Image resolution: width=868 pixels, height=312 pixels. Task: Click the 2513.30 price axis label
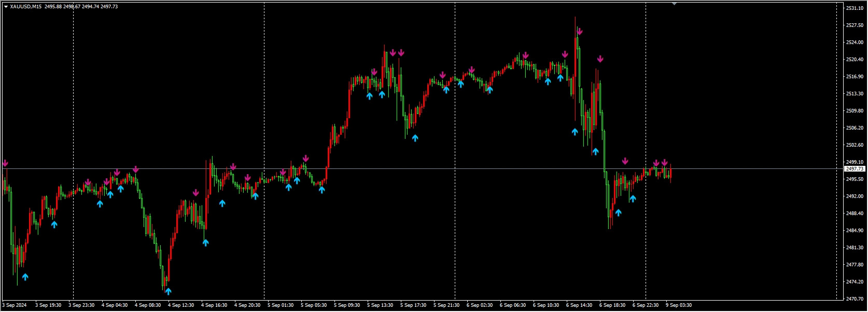[x=855, y=94]
